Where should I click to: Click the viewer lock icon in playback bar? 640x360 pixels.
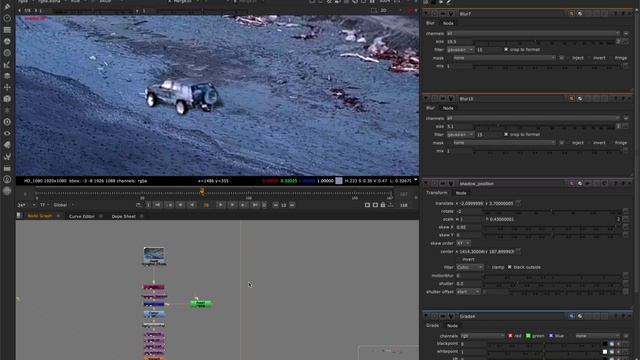click(383, 205)
